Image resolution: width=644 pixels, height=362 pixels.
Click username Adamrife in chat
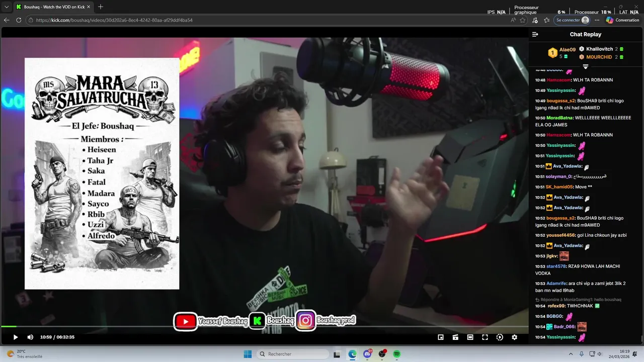click(x=556, y=284)
